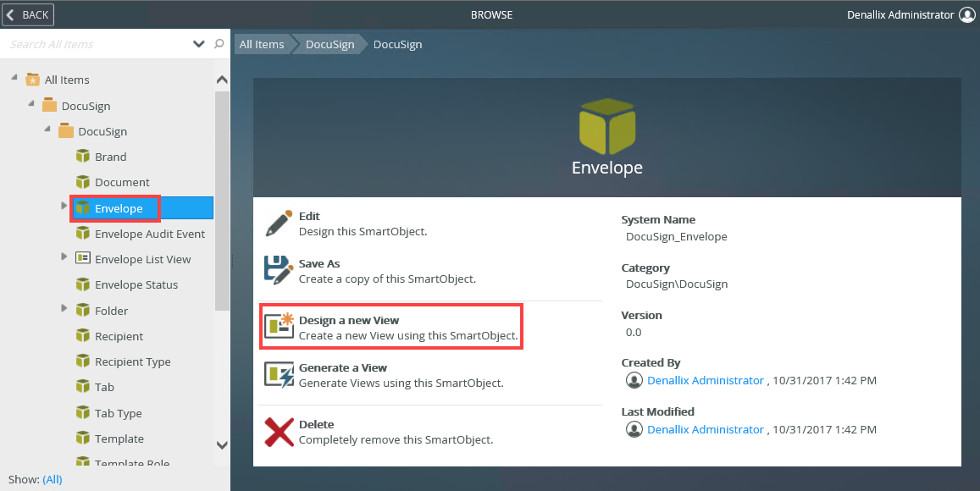Click the Save As floppy disk icon
This screenshot has height=491, width=980.
279,270
